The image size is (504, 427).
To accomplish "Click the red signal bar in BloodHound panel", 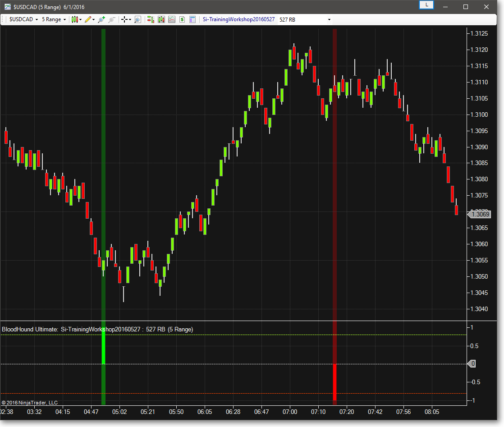I will pyautogui.click(x=334, y=382).
